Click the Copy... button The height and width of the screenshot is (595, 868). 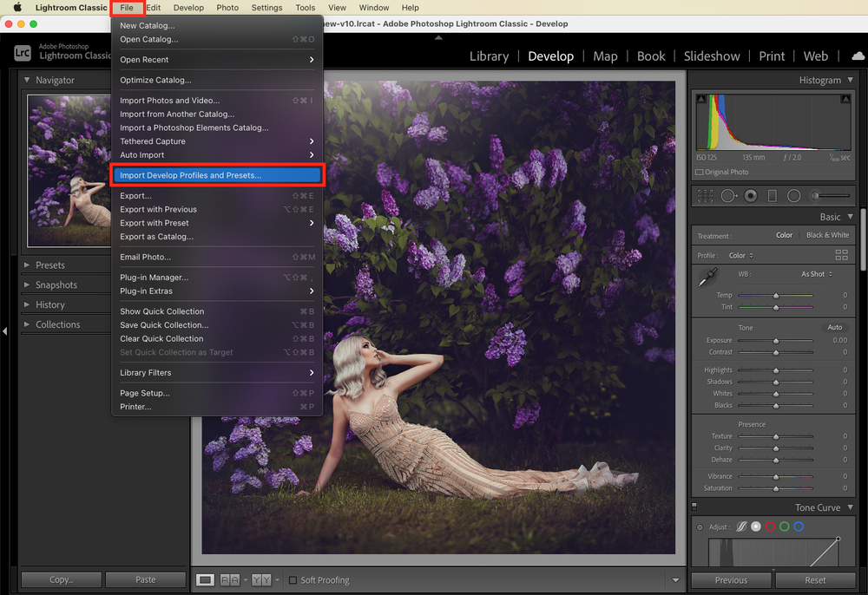pyautogui.click(x=62, y=579)
